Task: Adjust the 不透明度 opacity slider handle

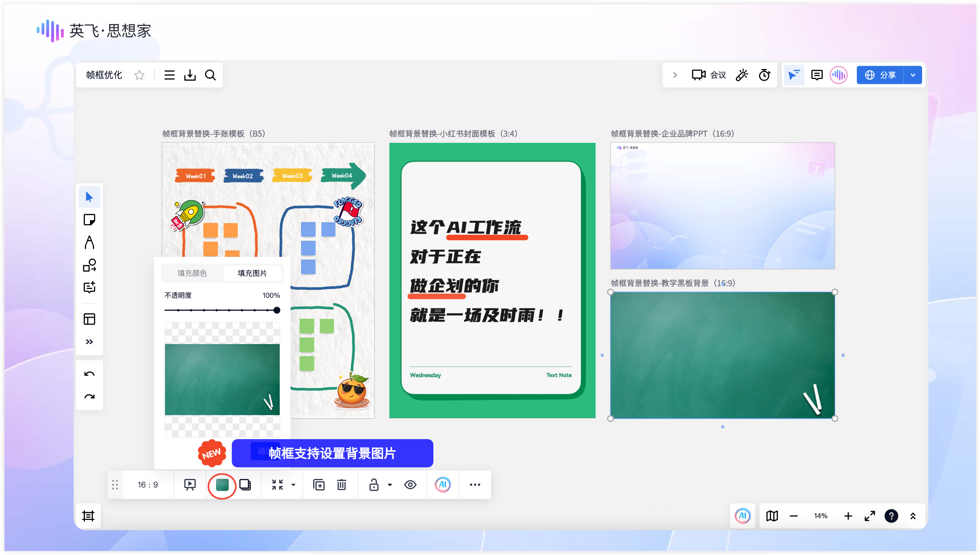Action: (x=277, y=310)
